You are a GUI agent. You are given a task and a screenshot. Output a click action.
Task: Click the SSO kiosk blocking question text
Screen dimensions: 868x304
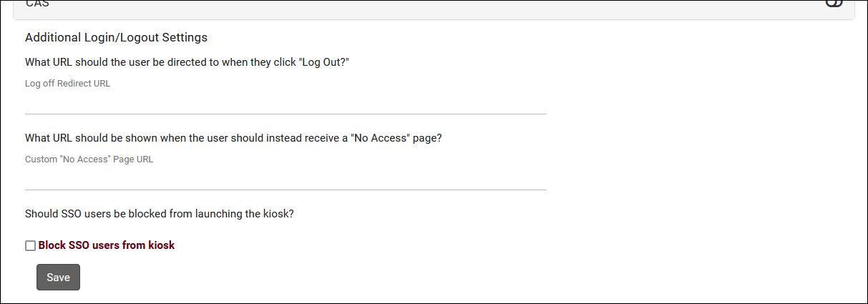coord(160,214)
